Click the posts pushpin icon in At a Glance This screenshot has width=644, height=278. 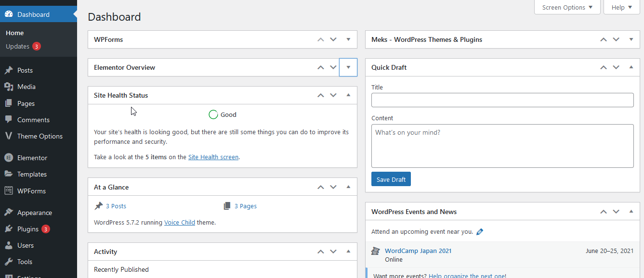click(x=98, y=205)
